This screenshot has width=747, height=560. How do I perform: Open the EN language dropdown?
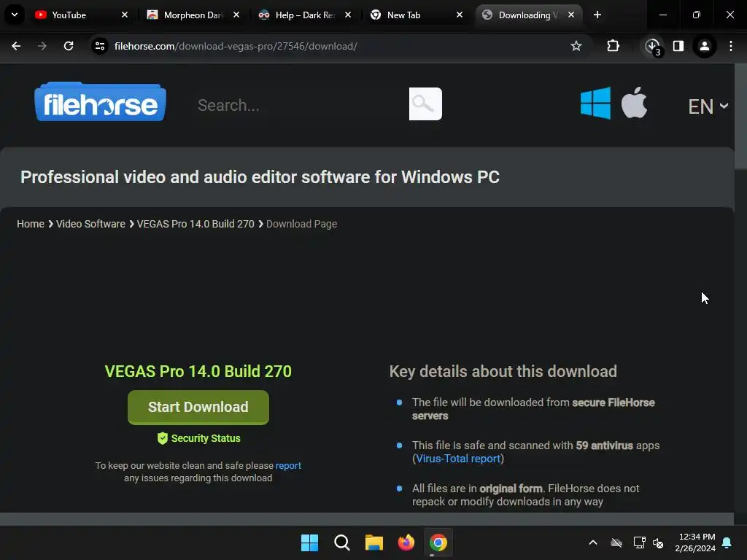pyautogui.click(x=708, y=106)
